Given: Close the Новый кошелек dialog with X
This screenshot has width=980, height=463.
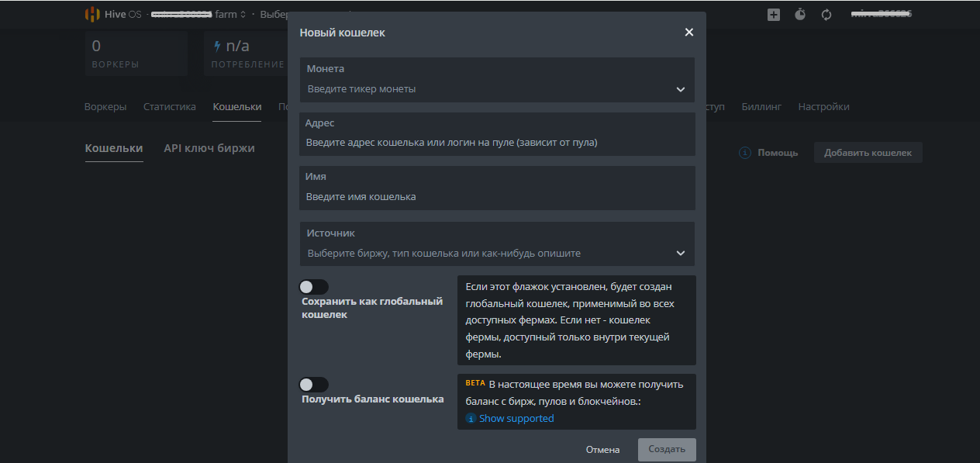Looking at the screenshot, I should pyautogui.click(x=688, y=33).
